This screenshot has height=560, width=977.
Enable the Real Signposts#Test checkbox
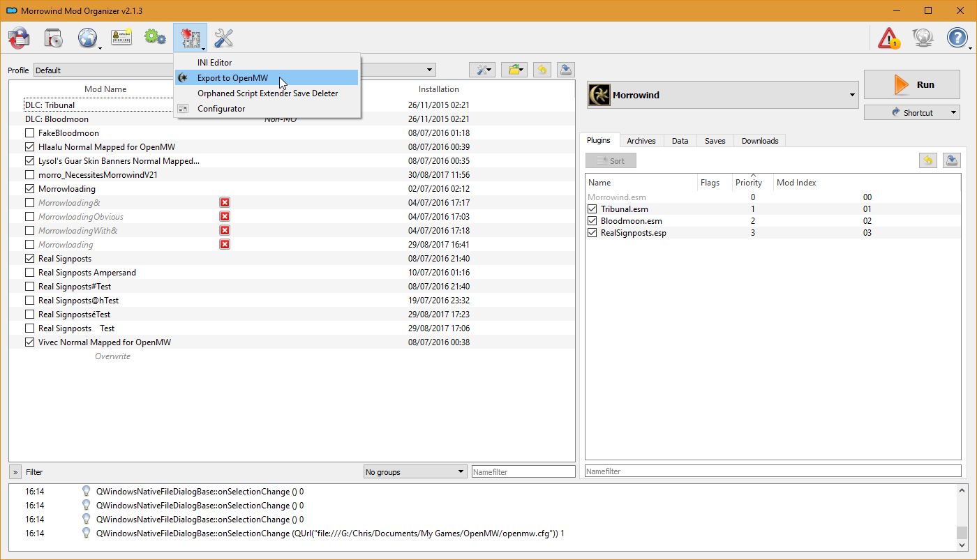coord(29,286)
